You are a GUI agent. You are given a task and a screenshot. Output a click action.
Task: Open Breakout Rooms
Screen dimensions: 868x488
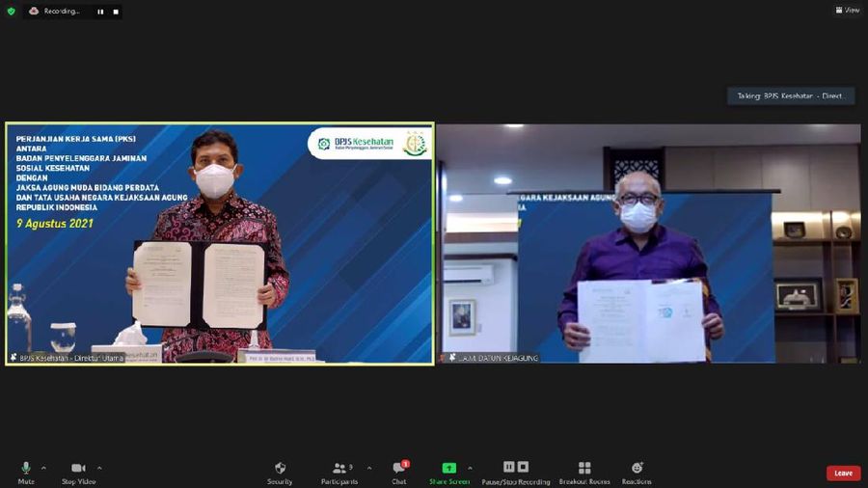click(584, 474)
